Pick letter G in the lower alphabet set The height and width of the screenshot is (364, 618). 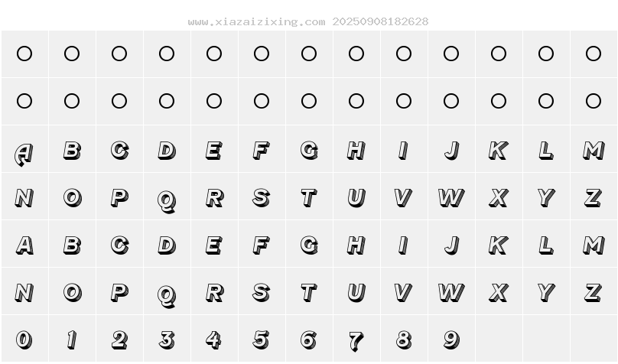[x=309, y=245]
